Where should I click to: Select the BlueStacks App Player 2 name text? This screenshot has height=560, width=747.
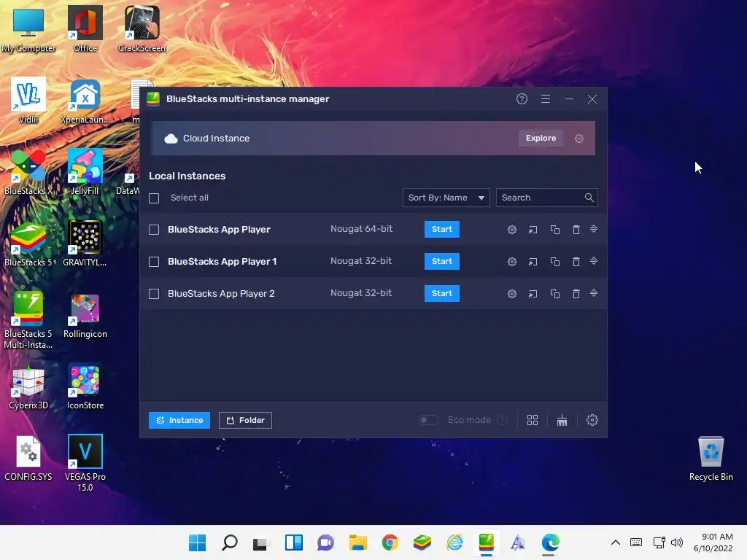221,294
